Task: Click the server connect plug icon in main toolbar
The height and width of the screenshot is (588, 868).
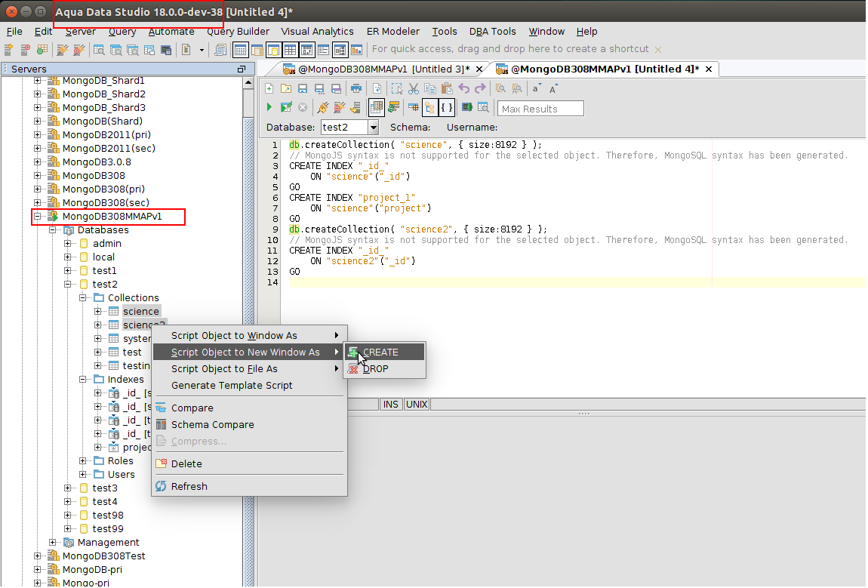Action: tap(63, 50)
